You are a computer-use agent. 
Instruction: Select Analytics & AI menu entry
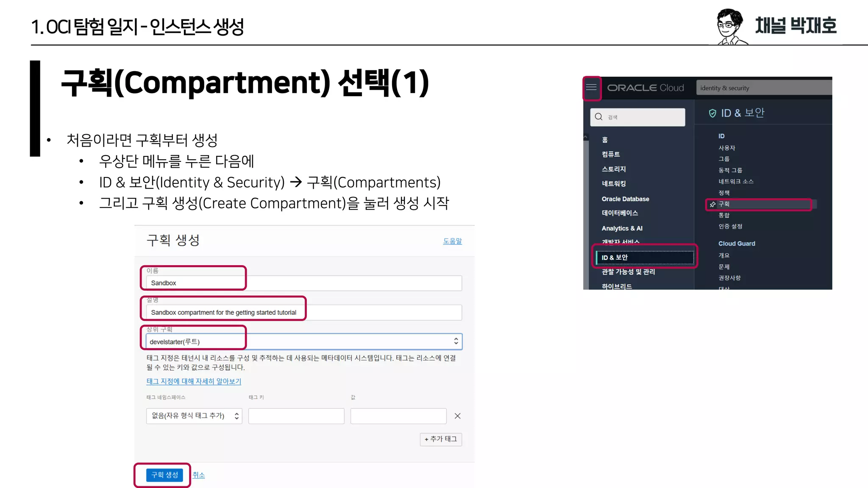coord(622,228)
